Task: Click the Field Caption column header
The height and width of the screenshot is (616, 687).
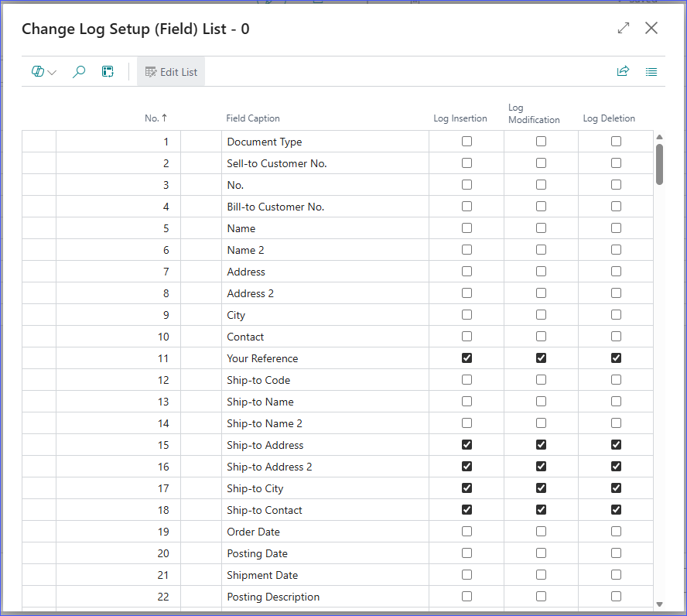Action: tap(253, 118)
